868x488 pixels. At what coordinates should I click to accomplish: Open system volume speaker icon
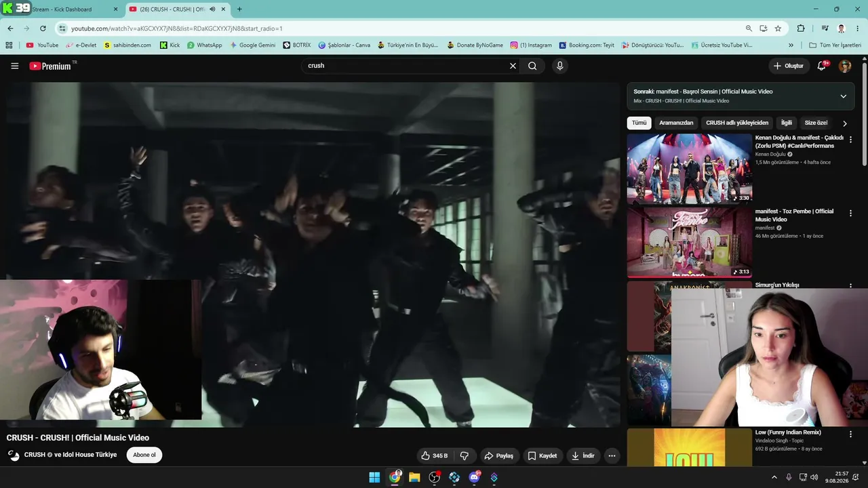click(814, 477)
